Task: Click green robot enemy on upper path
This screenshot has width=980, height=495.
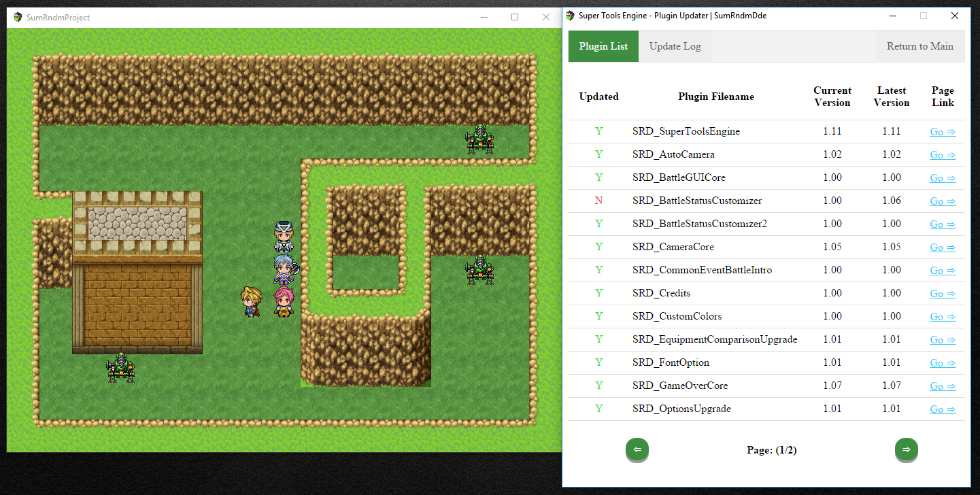Action: [479, 139]
